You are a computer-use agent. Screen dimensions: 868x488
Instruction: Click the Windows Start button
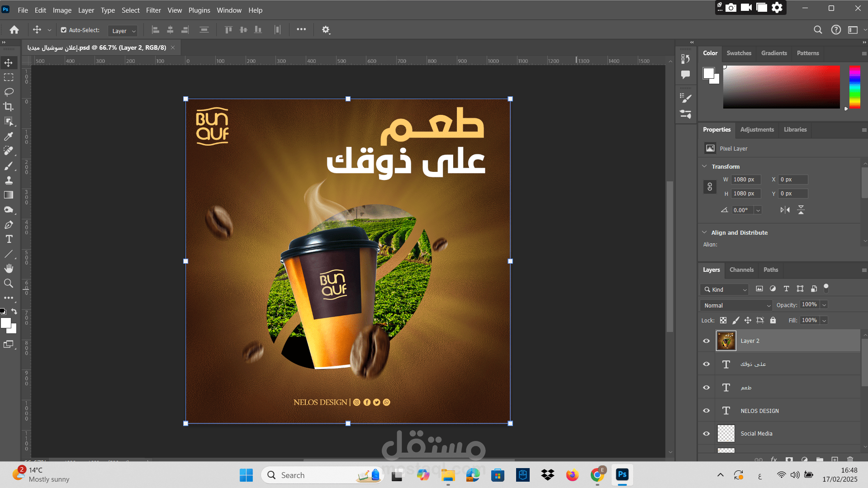[x=246, y=475]
